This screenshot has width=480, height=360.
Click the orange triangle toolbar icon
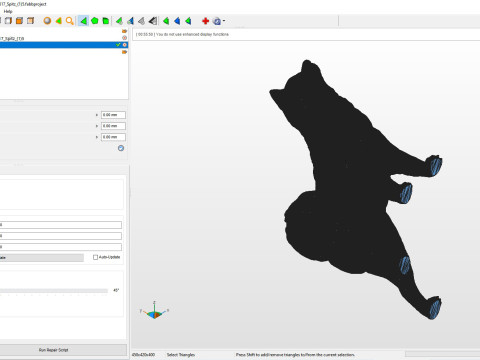point(58,21)
